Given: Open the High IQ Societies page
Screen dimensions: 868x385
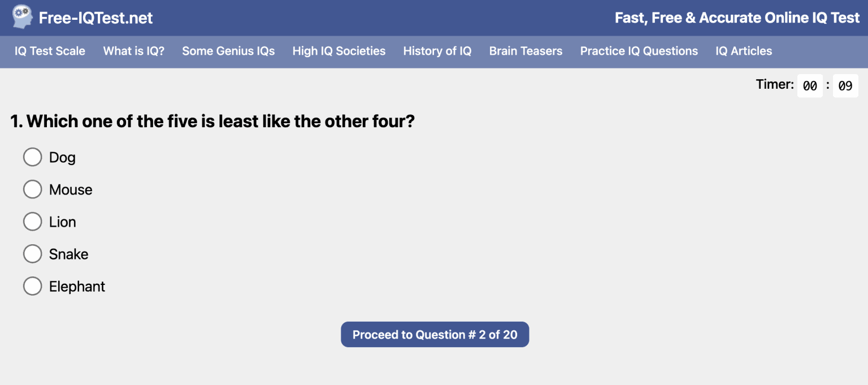Looking at the screenshot, I should point(338,51).
